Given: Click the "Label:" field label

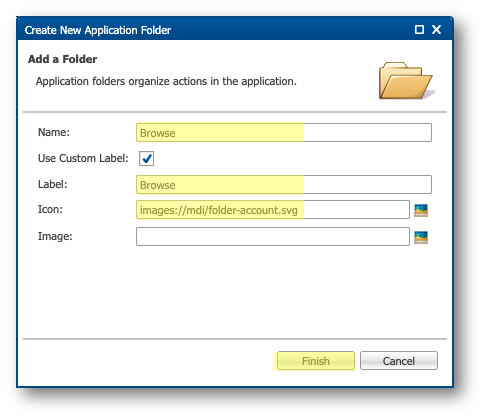Looking at the screenshot, I should coord(52,184).
